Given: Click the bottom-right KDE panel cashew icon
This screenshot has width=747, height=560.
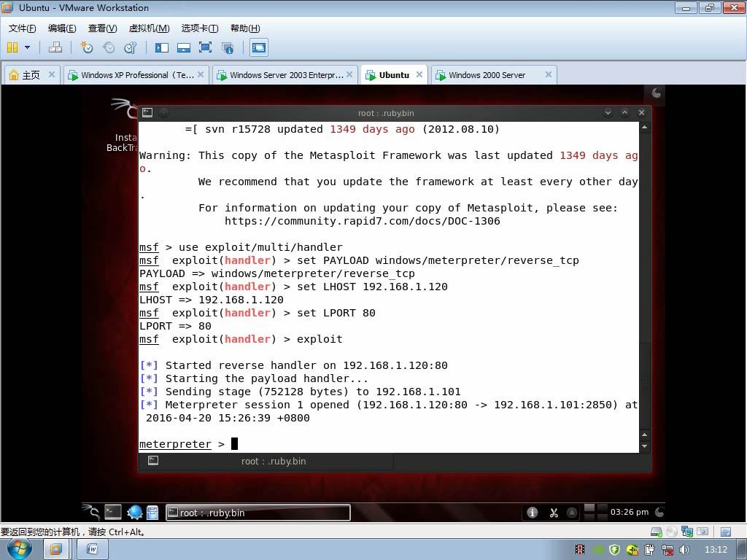Looking at the screenshot, I should (x=659, y=513).
